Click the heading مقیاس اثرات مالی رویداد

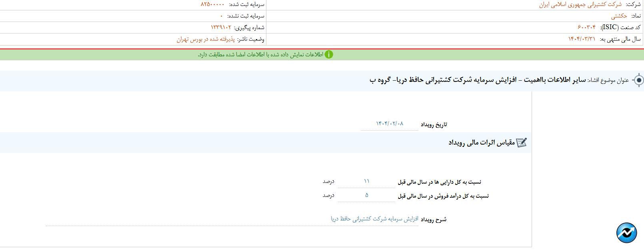[482, 143]
